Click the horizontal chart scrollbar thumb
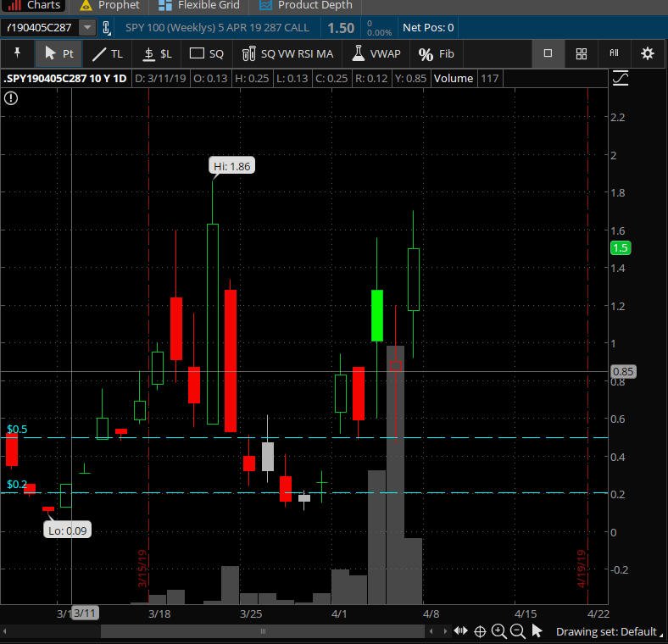Image resolution: width=668 pixels, height=644 pixels. (263, 631)
